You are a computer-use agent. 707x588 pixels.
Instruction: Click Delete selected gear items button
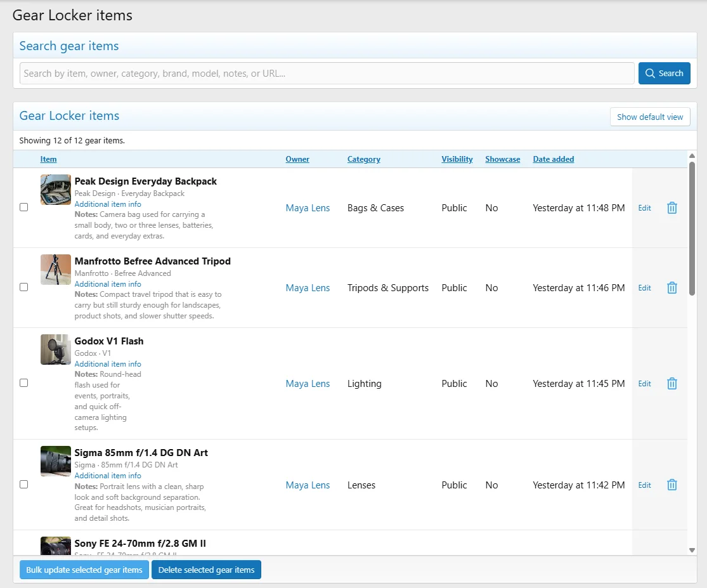pyautogui.click(x=206, y=570)
